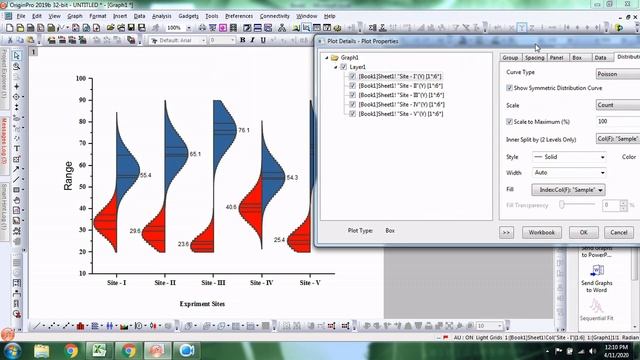The image size is (640, 360).
Task: Click the Scatter plot icon in bottom toolbar
Action: (x=51, y=326)
